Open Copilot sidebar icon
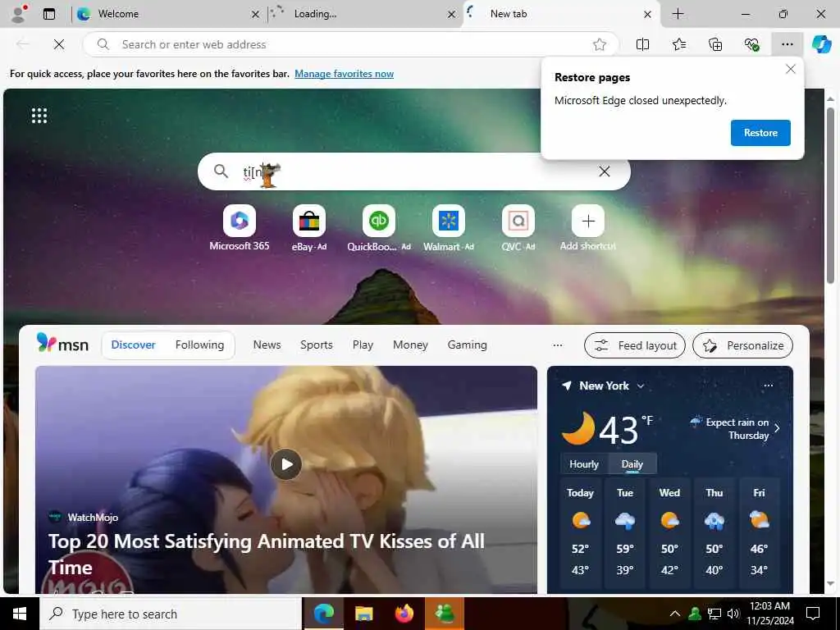This screenshot has height=630, width=840. coord(822,44)
